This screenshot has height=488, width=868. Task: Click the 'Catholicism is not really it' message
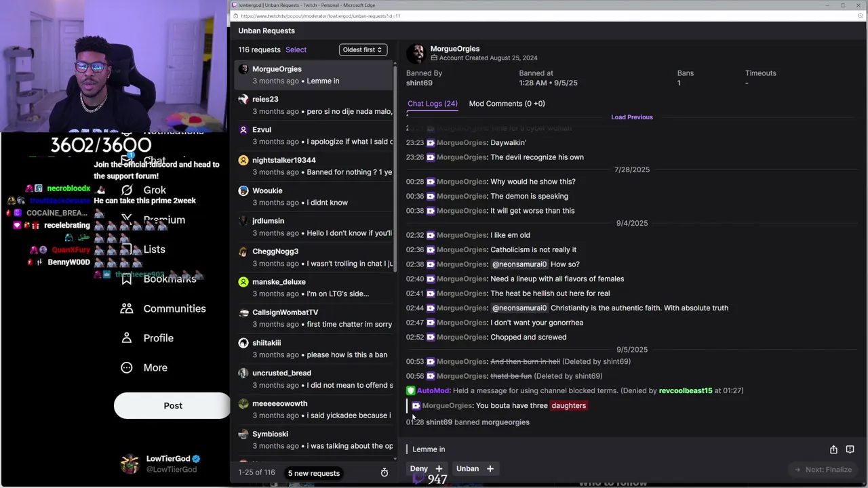(x=533, y=249)
